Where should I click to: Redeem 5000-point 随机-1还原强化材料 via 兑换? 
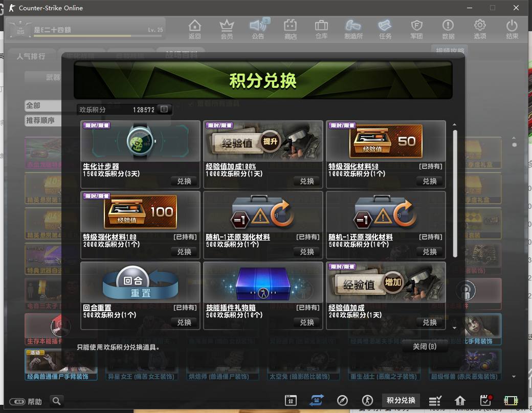tap(430, 252)
